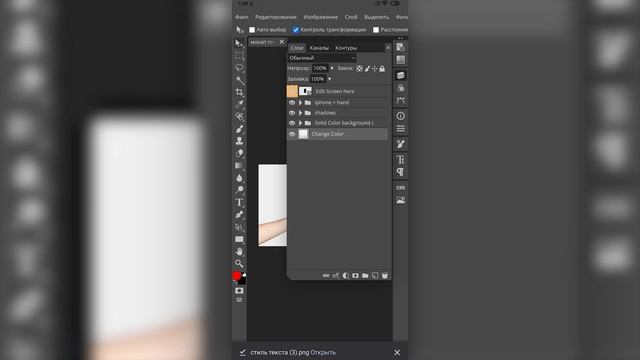This screenshot has width=640, height=360.
Task: Expand the Solid Color background folder
Action: [x=300, y=123]
